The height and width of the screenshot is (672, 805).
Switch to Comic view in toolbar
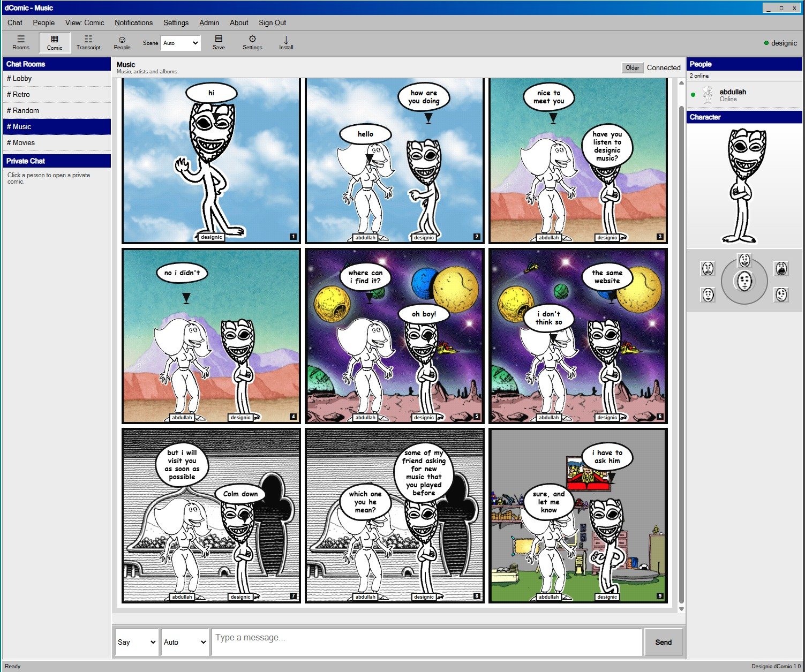55,43
